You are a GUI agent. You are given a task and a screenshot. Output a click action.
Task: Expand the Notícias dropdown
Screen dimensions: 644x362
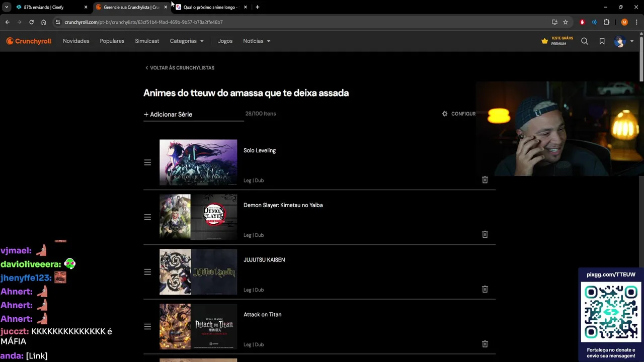point(257,41)
